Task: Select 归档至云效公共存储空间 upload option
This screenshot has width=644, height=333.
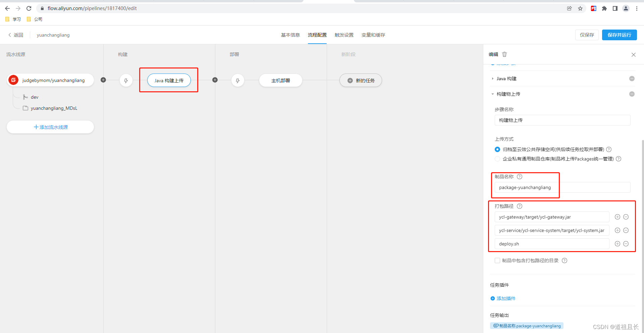Action: tap(497, 149)
